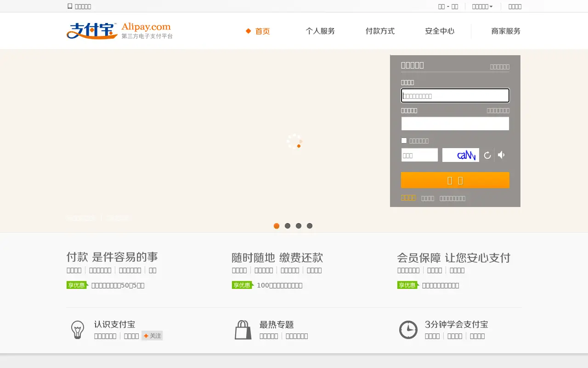Screen dimensions: 588x368
Task: Click the 享优惠 tag under '随时随地 缴费还款'
Action: pyautogui.click(x=243, y=285)
